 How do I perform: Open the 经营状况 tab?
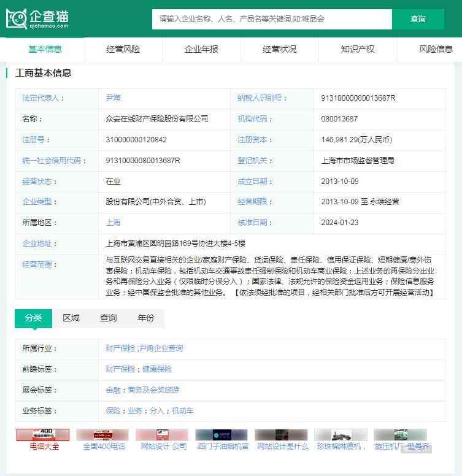[279, 49]
